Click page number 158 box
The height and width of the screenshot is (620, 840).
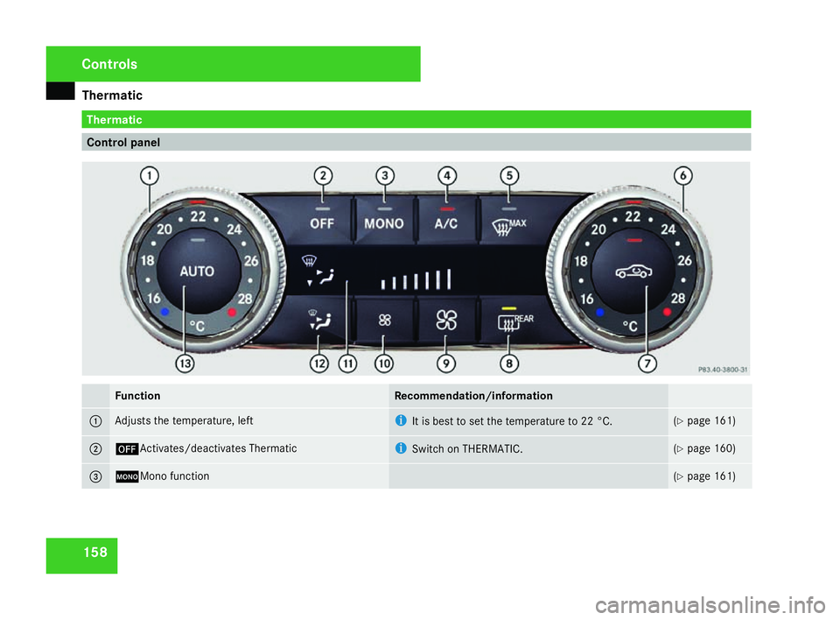pos(81,556)
